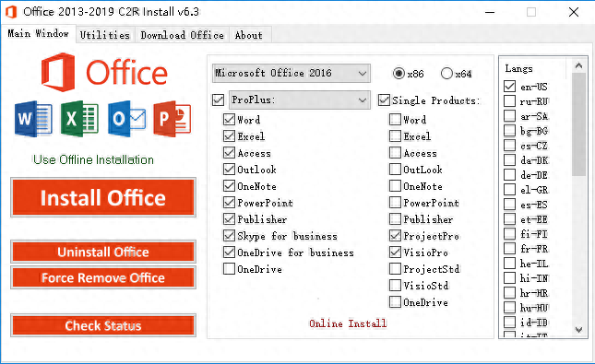Select the x64 architecture radio button

coord(446,73)
